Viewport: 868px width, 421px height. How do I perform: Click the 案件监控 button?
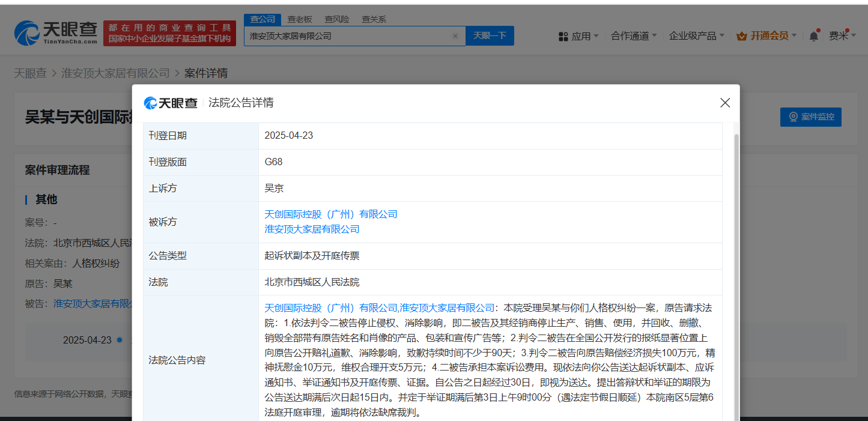coord(810,117)
